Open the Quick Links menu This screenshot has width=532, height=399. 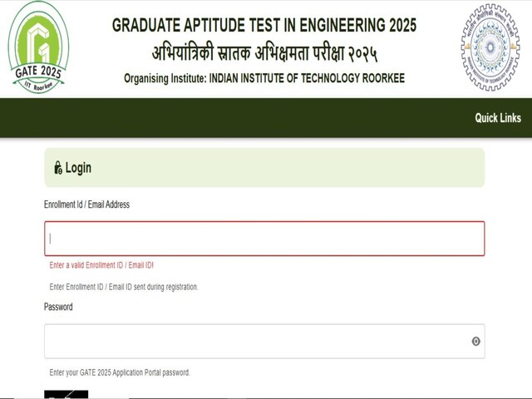498,117
